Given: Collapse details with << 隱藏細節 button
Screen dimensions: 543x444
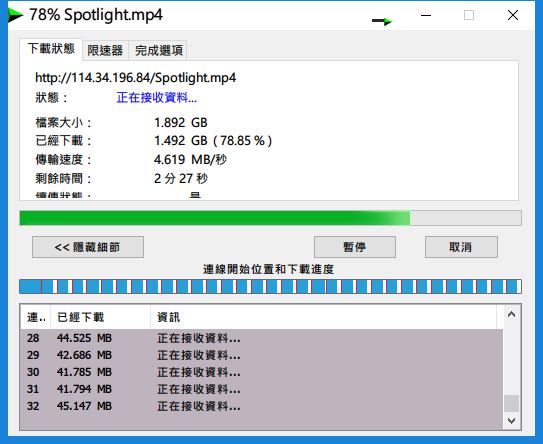Looking at the screenshot, I should pos(88,247).
